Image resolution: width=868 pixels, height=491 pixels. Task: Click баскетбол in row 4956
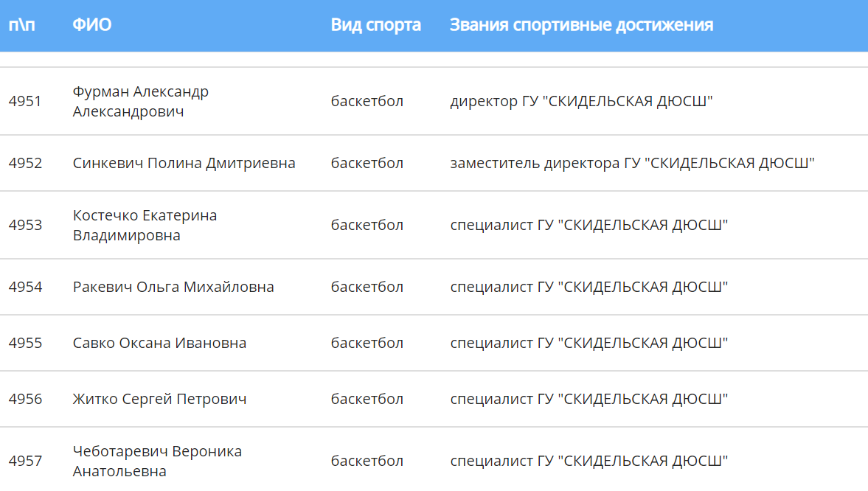[x=367, y=399]
